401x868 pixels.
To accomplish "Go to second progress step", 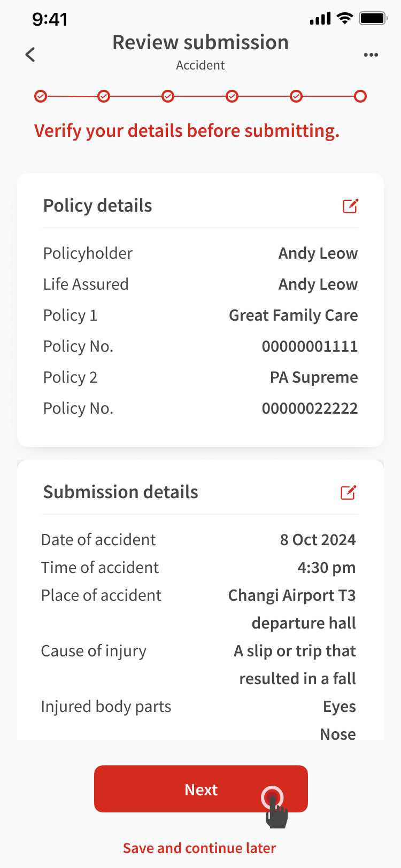I will (x=104, y=96).
